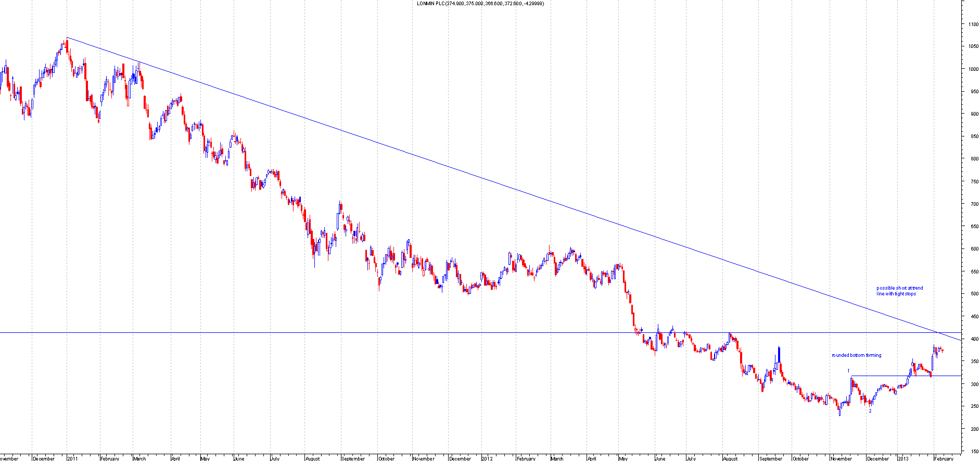This screenshot has height=461, width=980.
Task: Select the 'possible short at trend line' annotation
Action: pos(899,291)
